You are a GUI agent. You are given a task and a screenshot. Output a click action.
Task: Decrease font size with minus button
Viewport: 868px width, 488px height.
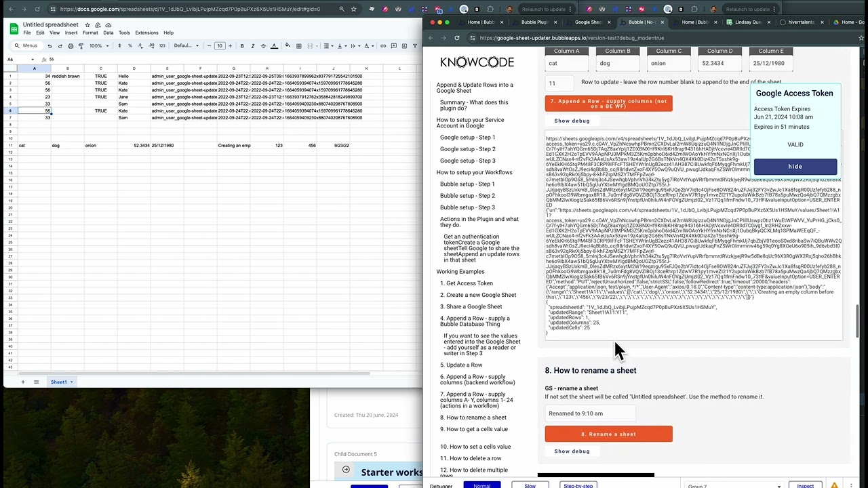209,46
